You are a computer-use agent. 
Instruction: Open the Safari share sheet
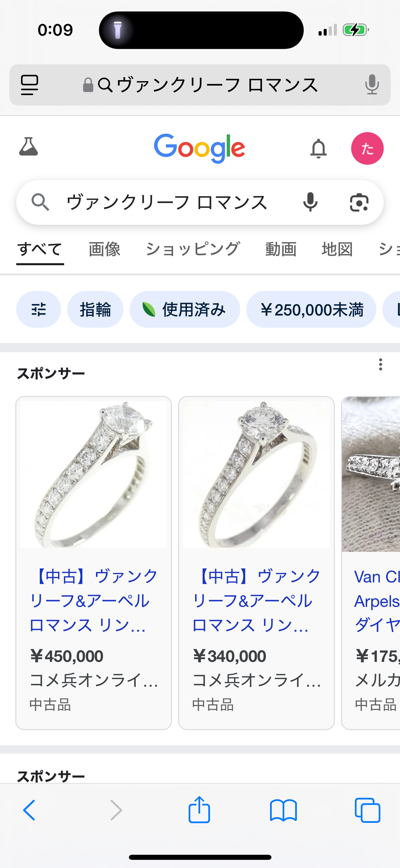pyautogui.click(x=199, y=810)
